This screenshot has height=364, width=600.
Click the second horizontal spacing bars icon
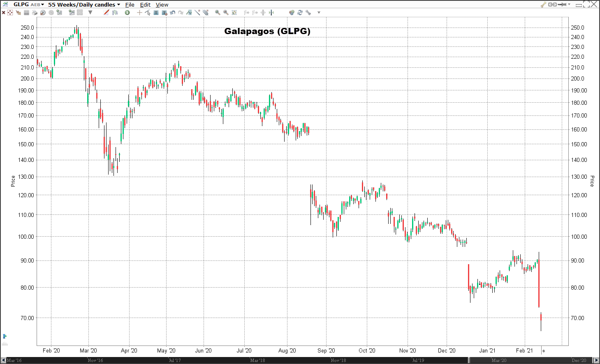tap(255, 12)
